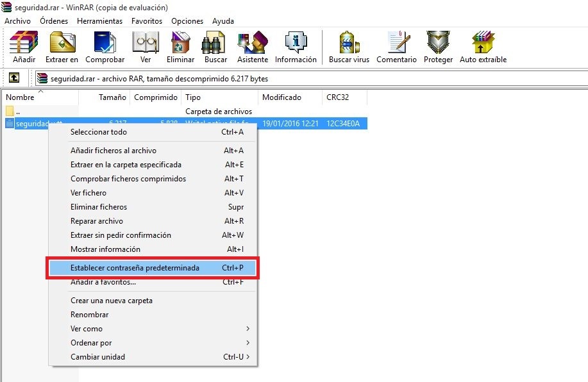Click the Proteger shield icon
This screenshot has width=588, height=382.
(438, 42)
